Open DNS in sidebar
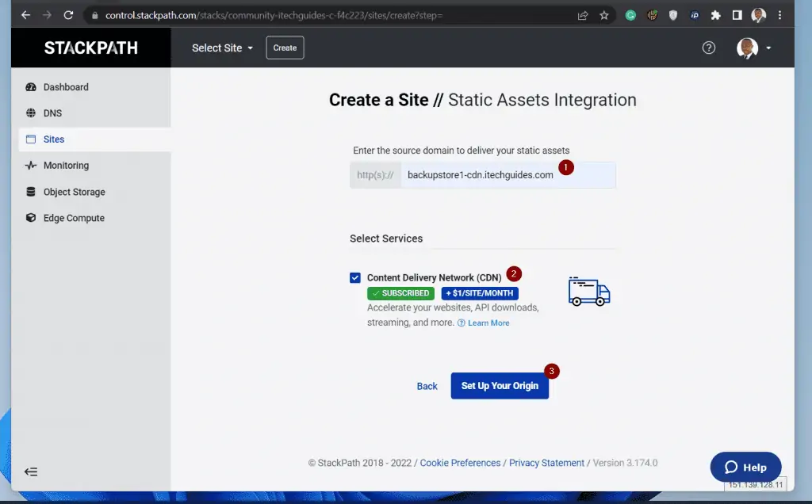This screenshot has width=812, height=504. click(95, 113)
